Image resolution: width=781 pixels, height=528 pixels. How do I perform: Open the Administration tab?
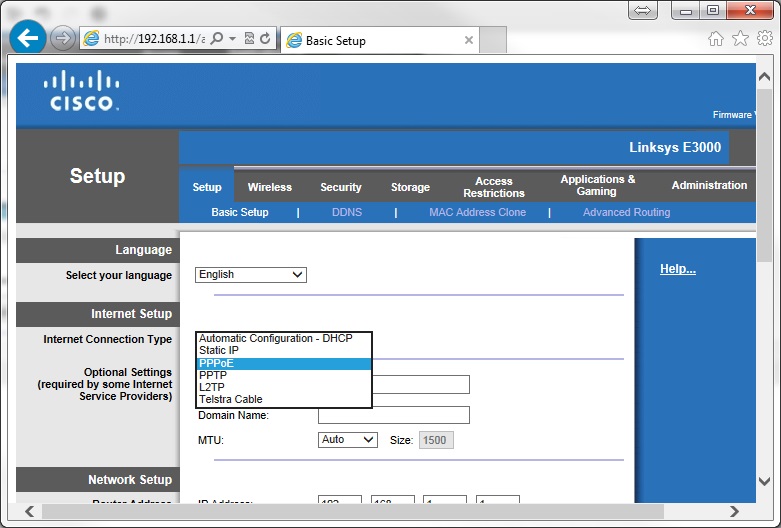pos(709,185)
